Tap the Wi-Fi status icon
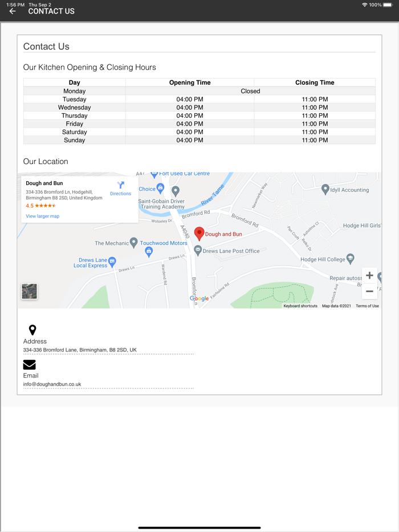Viewport: 399px width, 532px height. (x=364, y=5)
